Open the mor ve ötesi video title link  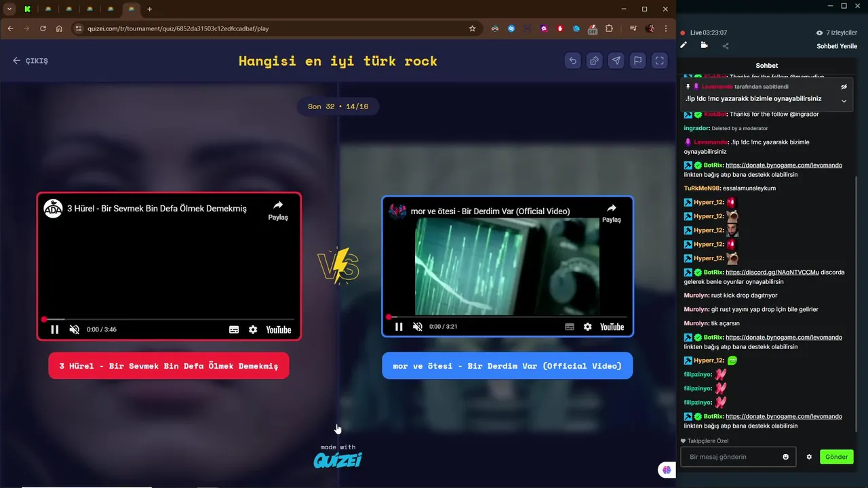(x=490, y=211)
